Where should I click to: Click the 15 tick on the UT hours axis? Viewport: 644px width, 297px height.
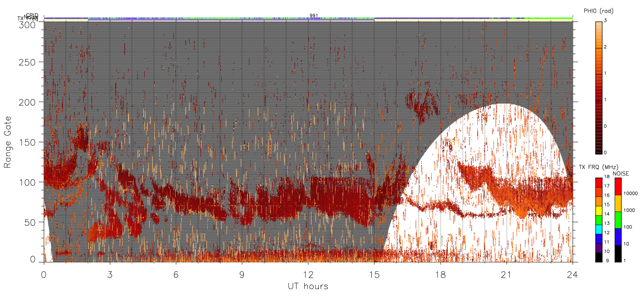click(374, 274)
